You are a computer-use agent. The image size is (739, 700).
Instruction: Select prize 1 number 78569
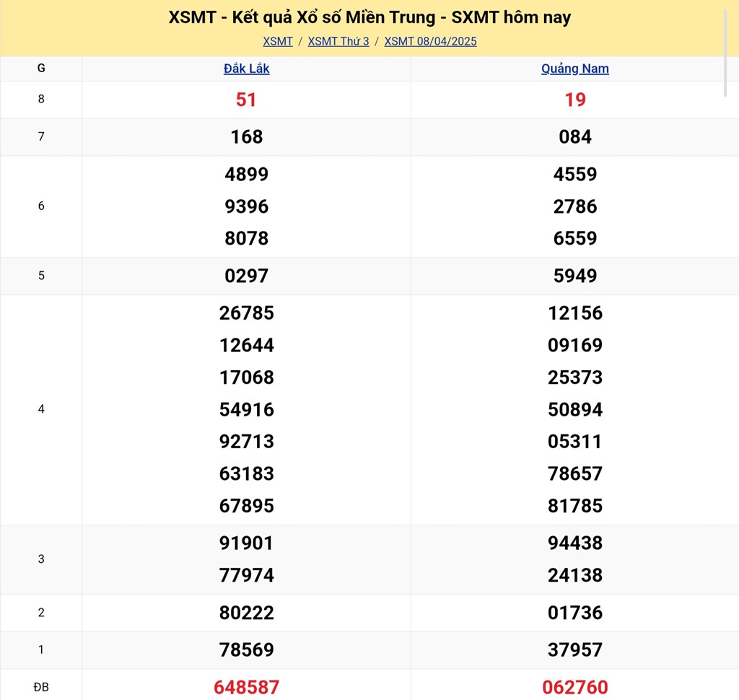pyautogui.click(x=247, y=649)
